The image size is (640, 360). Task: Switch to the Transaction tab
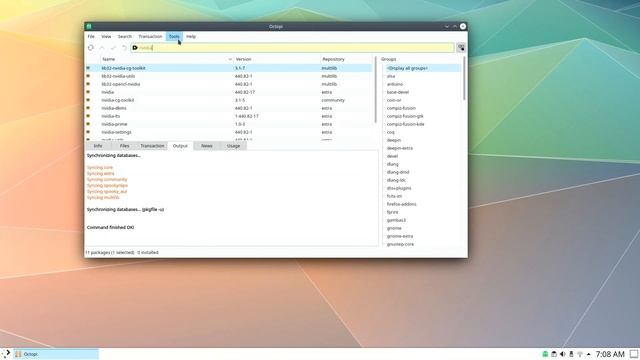[x=152, y=146]
